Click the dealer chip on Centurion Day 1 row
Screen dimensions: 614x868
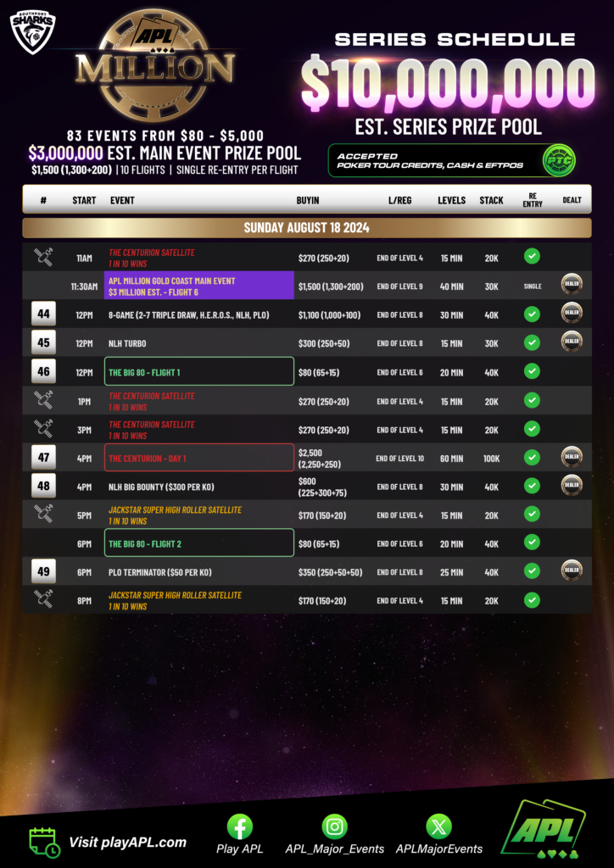572,457
